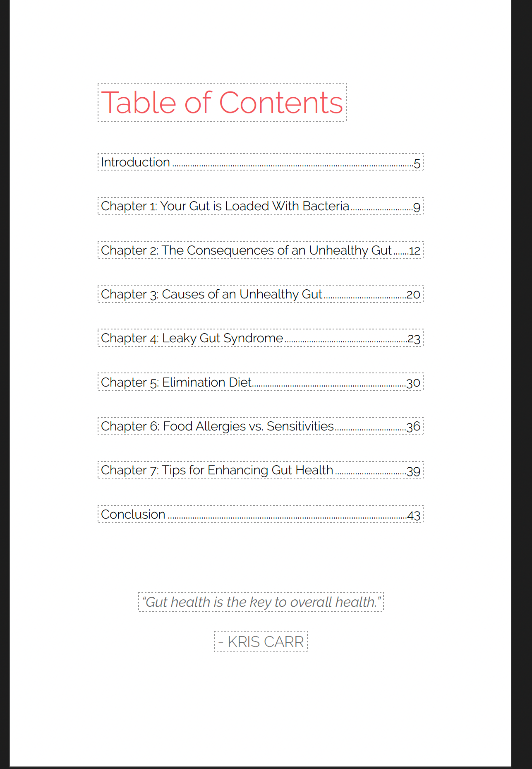This screenshot has height=769, width=532.
Task: Click page number 30 for Chapter 5
Action: pos(414,383)
